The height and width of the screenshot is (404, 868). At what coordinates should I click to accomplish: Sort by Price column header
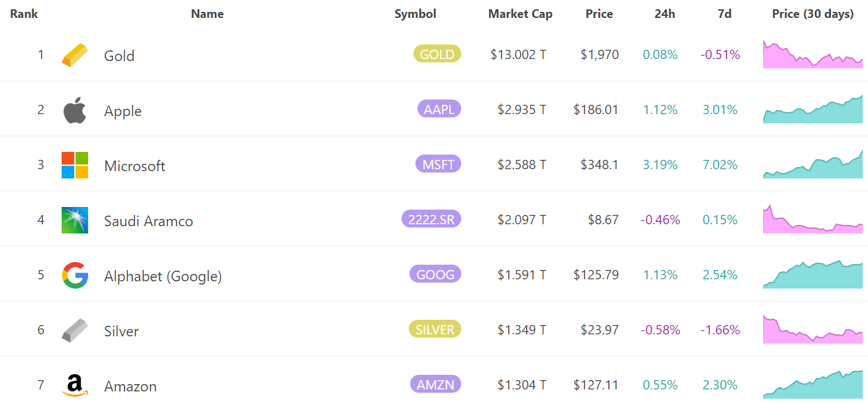(599, 14)
